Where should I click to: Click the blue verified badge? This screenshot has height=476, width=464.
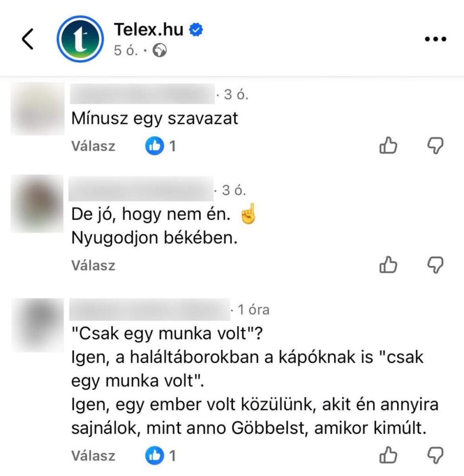pyautogui.click(x=196, y=29)
